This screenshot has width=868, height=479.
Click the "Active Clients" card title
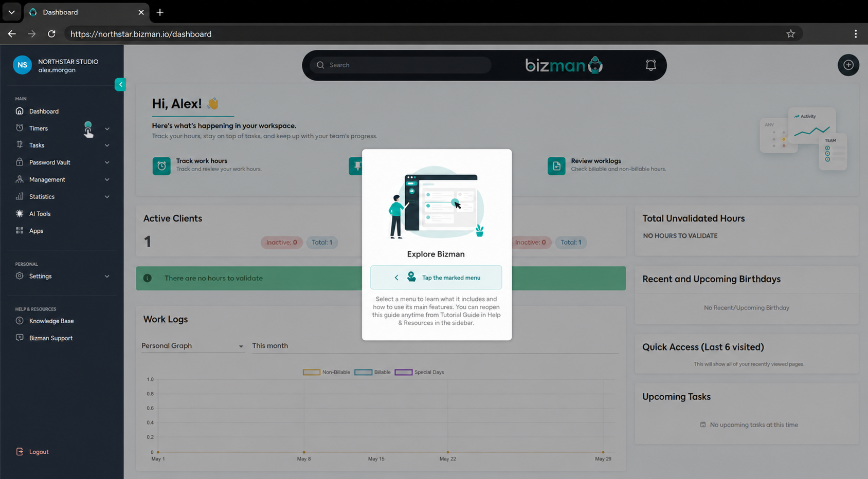173,218
